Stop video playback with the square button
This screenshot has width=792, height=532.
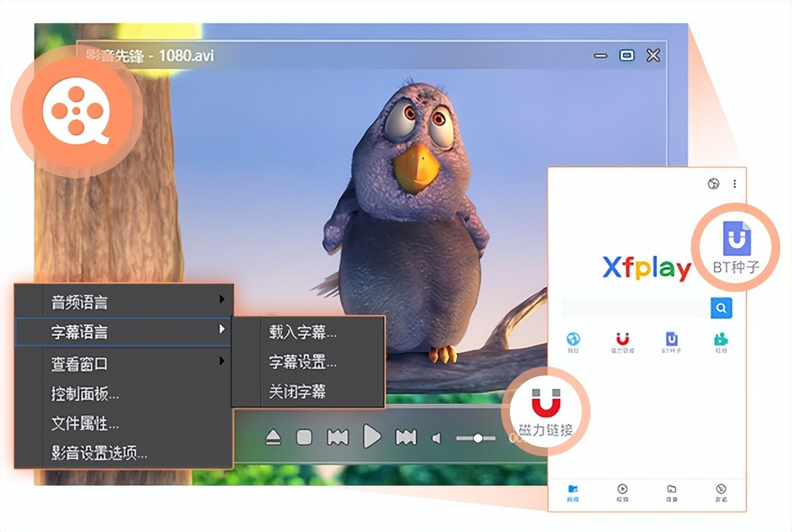(x=304, y=438)
